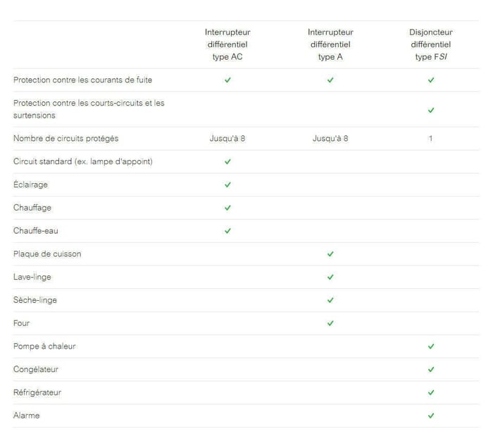Viewport: 493px width, 448px height.
Task: Click the Sèche-linge row green checkmark
Action: (x=330, y=300)
